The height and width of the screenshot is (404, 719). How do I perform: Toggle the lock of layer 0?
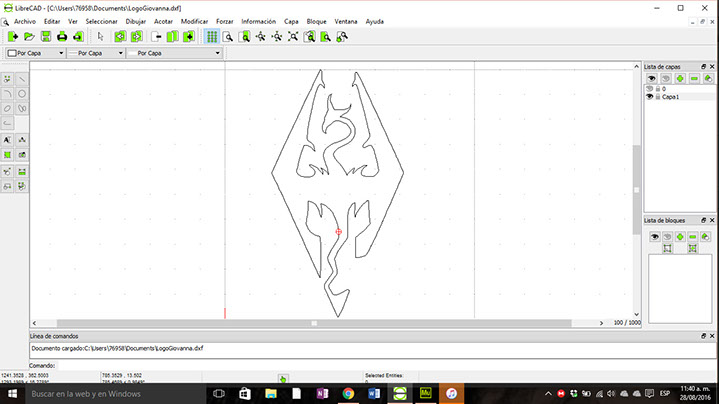(658, 89)
